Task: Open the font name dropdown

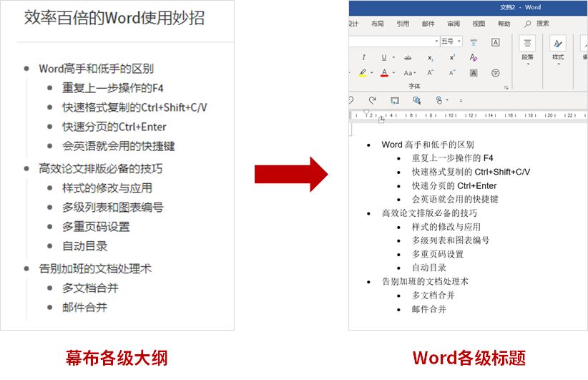Action: [436, 41]
